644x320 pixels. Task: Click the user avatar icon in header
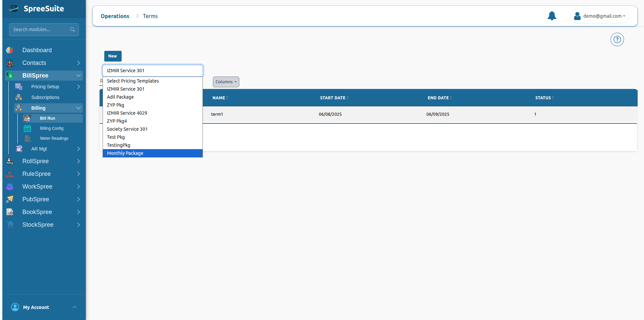(x=577, y=16)
